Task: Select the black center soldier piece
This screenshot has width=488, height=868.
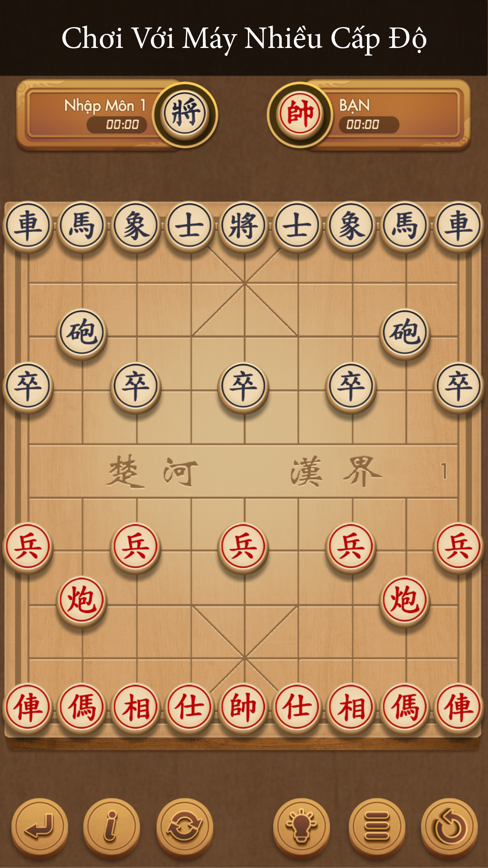Action: pos(243,386)
